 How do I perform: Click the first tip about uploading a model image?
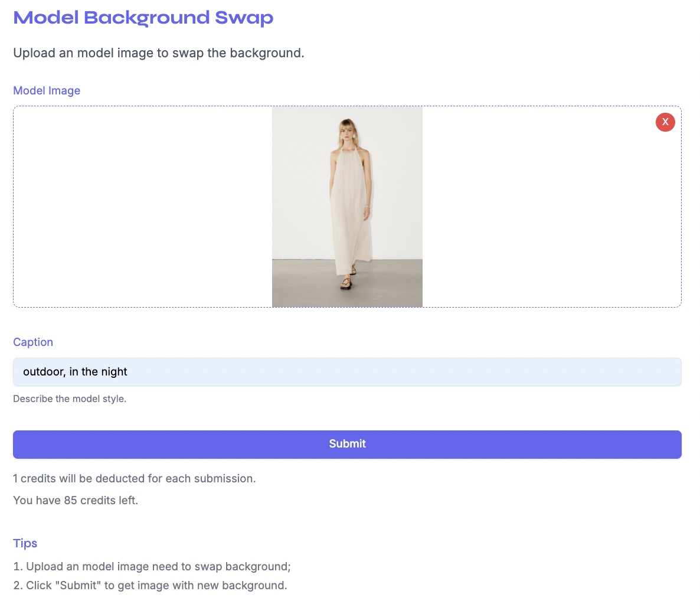(151, 566)
